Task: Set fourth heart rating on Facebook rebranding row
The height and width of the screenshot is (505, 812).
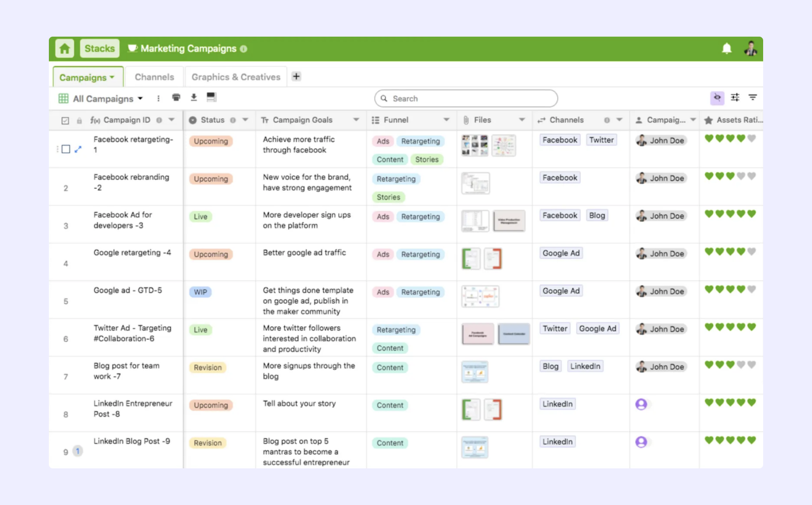Action: tap(741, 176)
